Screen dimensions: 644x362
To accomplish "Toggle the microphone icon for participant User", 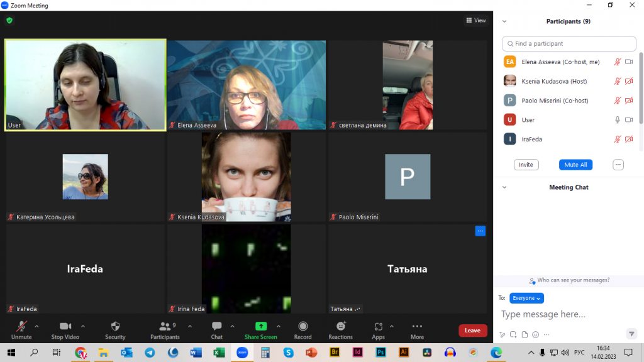I will [x=618, y=119].
